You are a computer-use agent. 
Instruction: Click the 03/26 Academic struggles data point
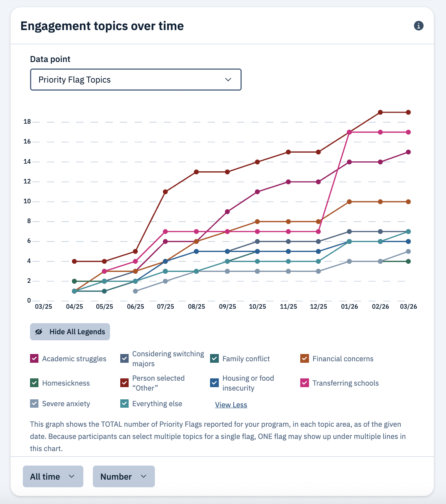click(x=408, y=152)
